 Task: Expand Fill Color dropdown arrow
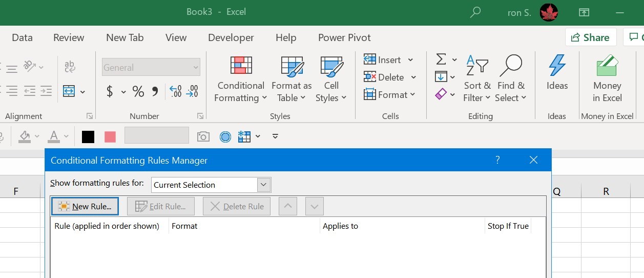(37, 136)
